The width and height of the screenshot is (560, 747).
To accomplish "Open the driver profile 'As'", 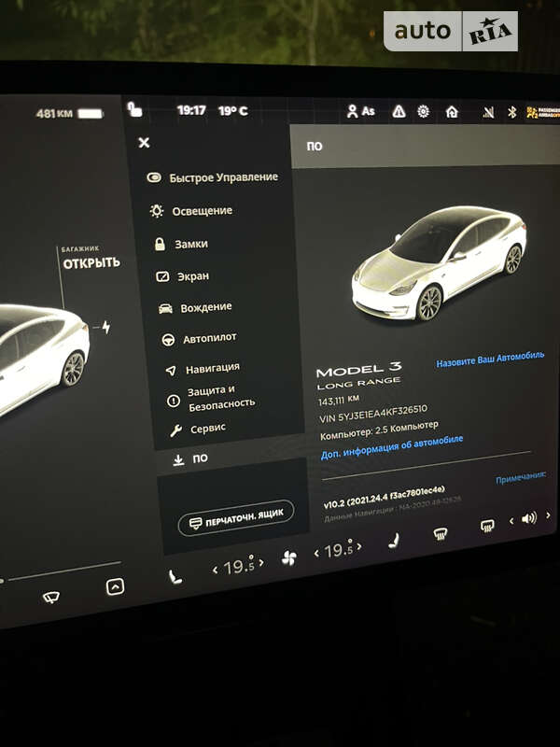I will tap(360, 111).
